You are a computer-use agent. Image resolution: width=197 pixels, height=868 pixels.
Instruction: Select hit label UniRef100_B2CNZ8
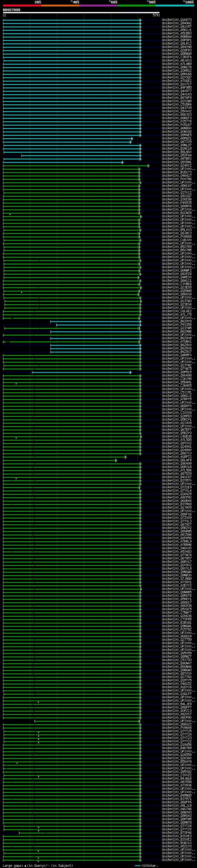pos(177,213)
